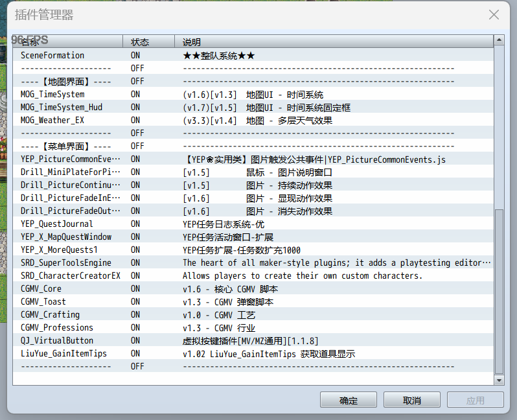Viewport: 517px width, 420px height.
Task: Click OFF status of 【菜单界面】 row
Action: [x=137, y=146]
